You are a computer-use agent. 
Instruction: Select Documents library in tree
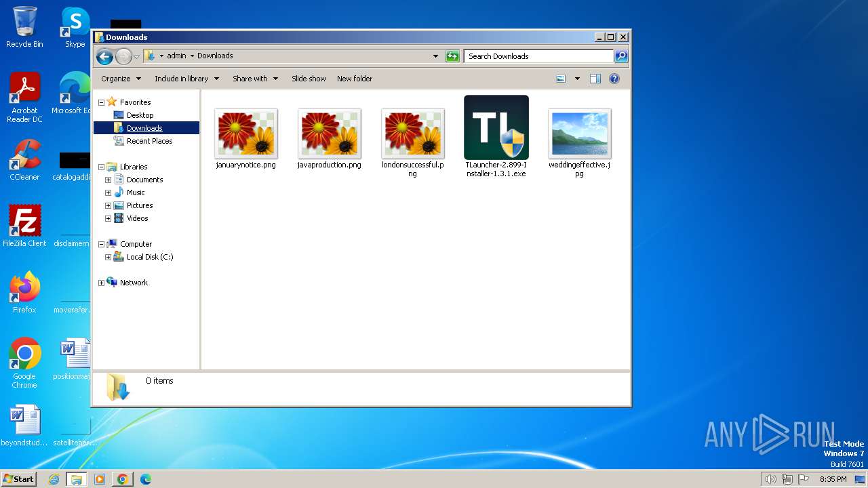click(144, 180)
